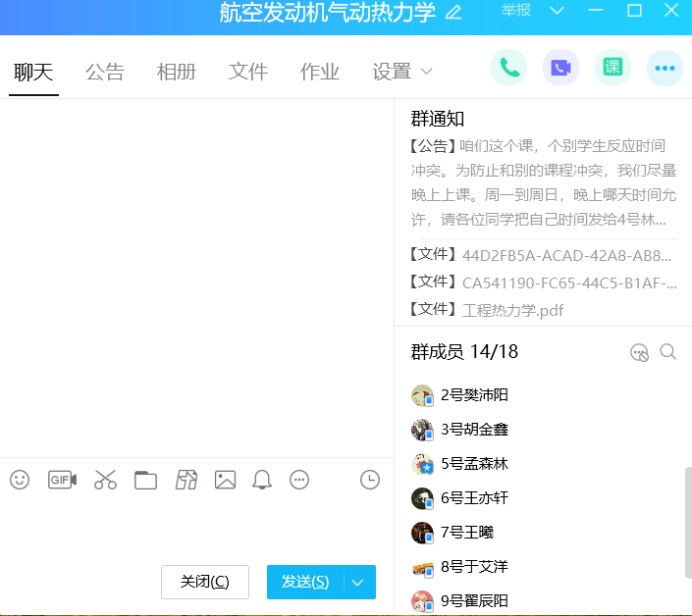Switch to the 聊天 tab
The height and width of the screenshot is (616, 692).
[33, 72]
